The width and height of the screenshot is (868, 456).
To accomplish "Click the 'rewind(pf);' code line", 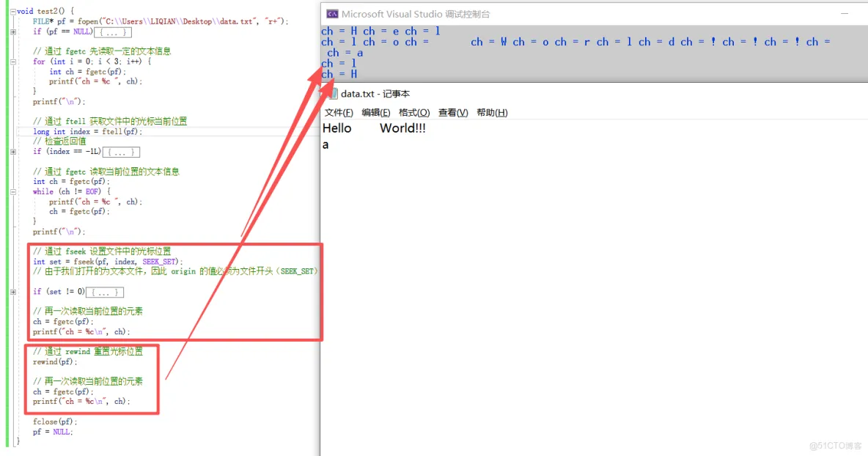I will coord(55,362).
